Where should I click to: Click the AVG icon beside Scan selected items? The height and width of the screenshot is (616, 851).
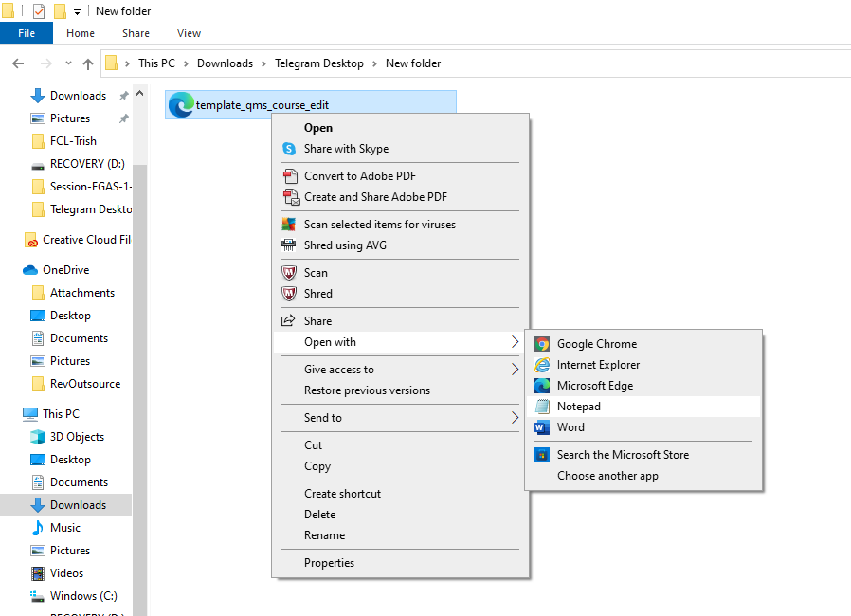pos(289,225)
